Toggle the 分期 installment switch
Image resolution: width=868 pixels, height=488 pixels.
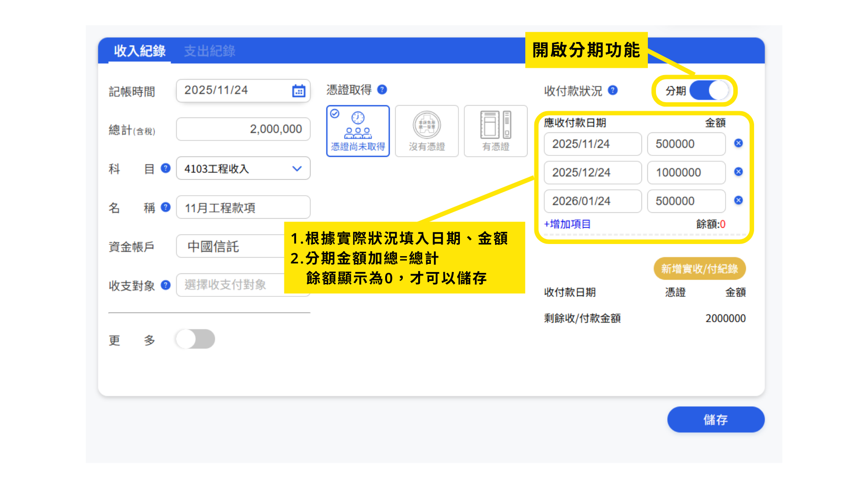[x=709, y=90]
